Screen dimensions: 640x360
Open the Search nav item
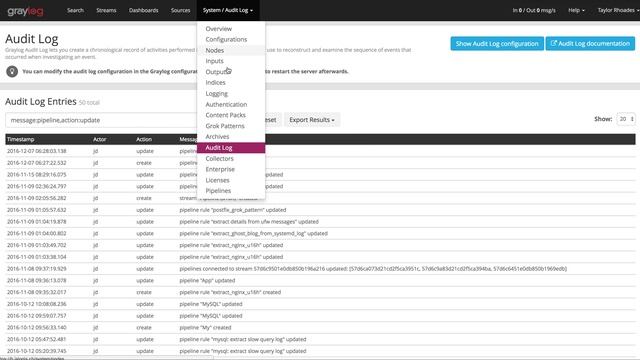75,10
